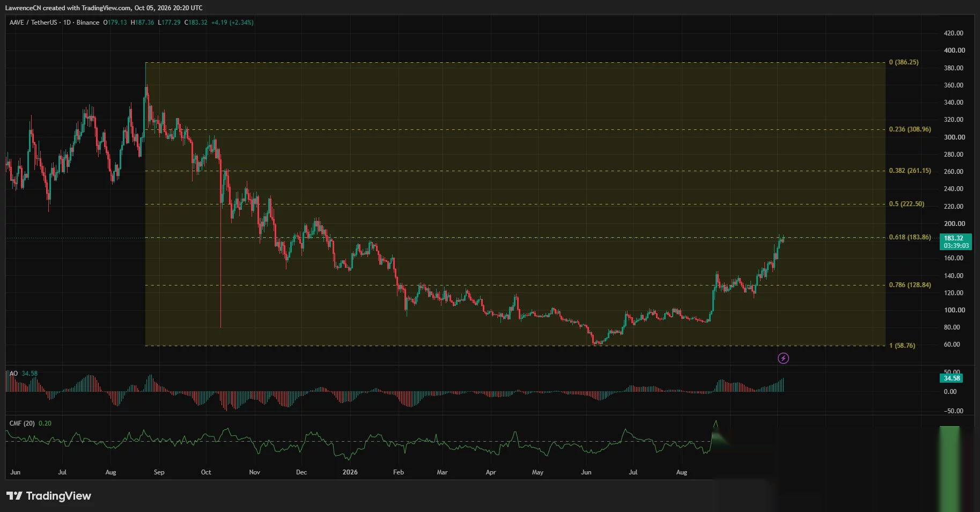This screenshot has height=512, width=980.
Task: Click the 0.382 (261.15) retracement label
Action: 910,171
